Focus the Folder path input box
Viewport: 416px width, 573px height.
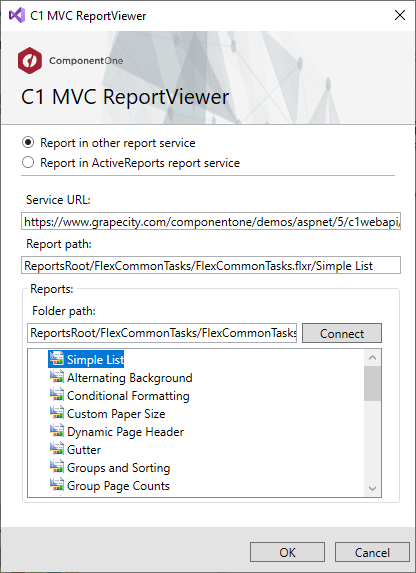point(162,333)
